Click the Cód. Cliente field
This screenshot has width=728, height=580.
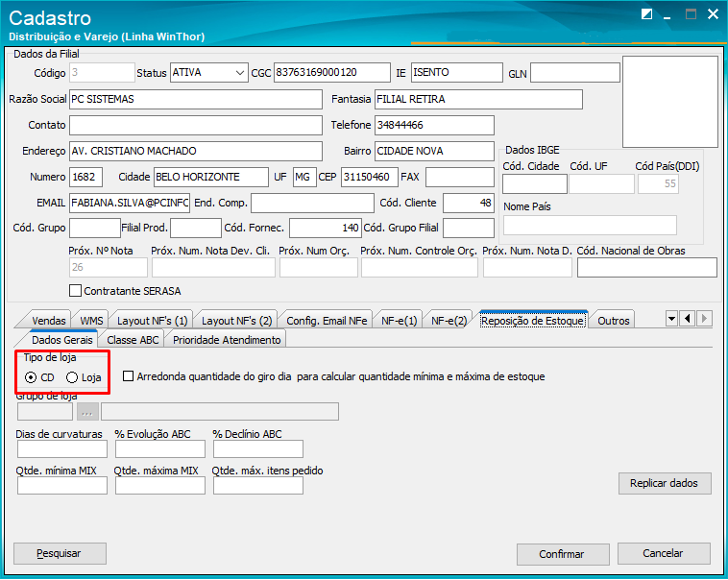click(x=469, y=203)
